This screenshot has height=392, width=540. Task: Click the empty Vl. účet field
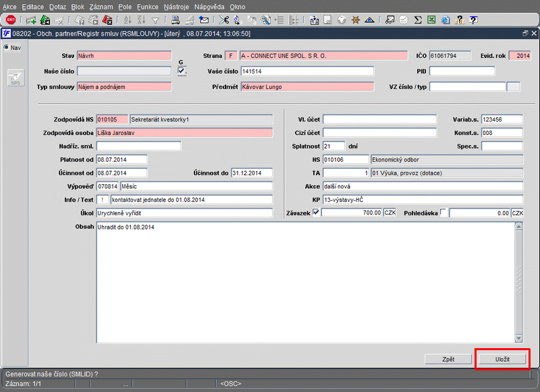pyautogui.click(x=379, y=119)
